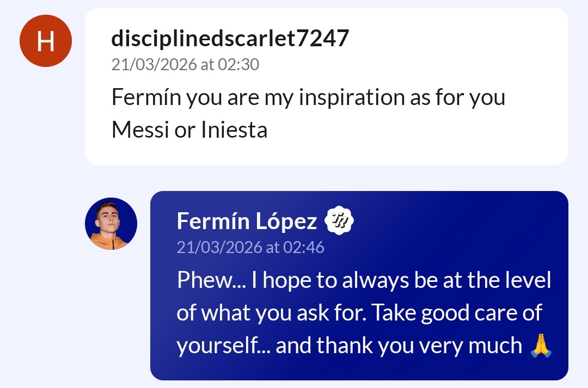Open the disciplinedscarlet7247 username
This screenshot has width=588, height=388.
[230, 39]
